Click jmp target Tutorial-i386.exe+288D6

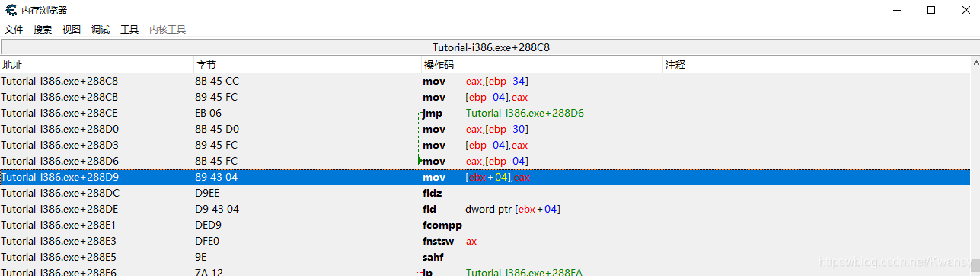525,113
